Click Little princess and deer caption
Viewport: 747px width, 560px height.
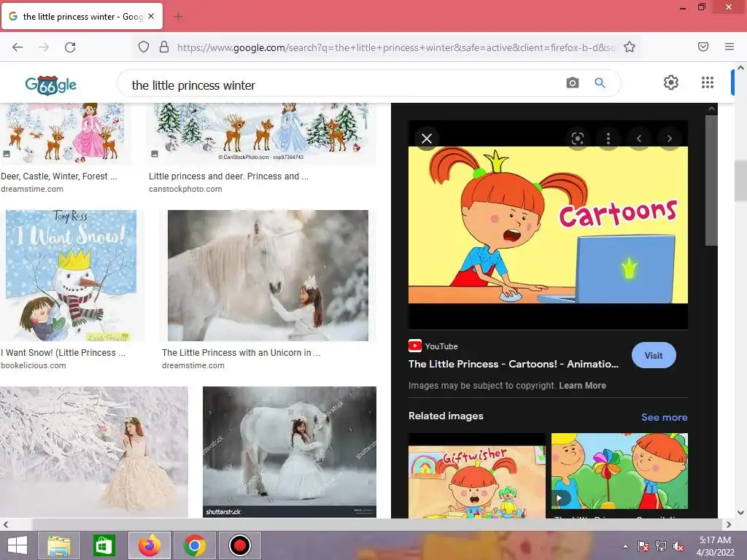pos(228,176)
